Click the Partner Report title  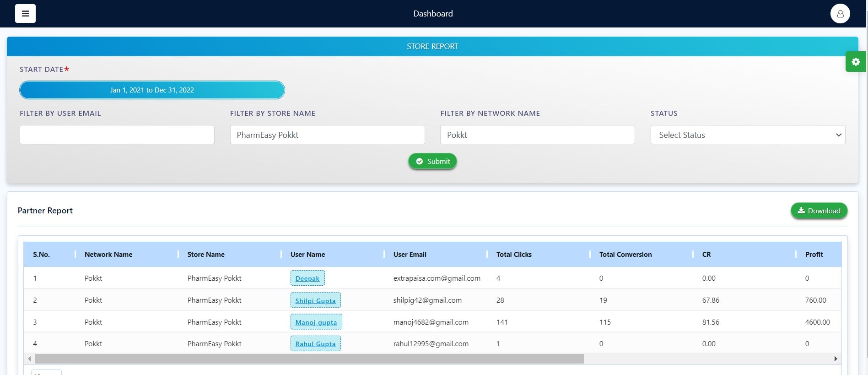(45, 211)
